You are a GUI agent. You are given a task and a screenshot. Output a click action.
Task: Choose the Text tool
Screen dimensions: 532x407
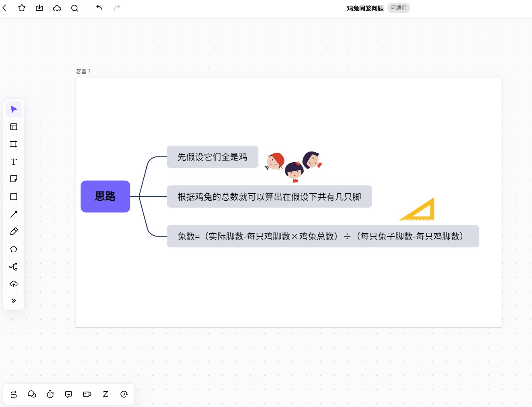(14, 162)
